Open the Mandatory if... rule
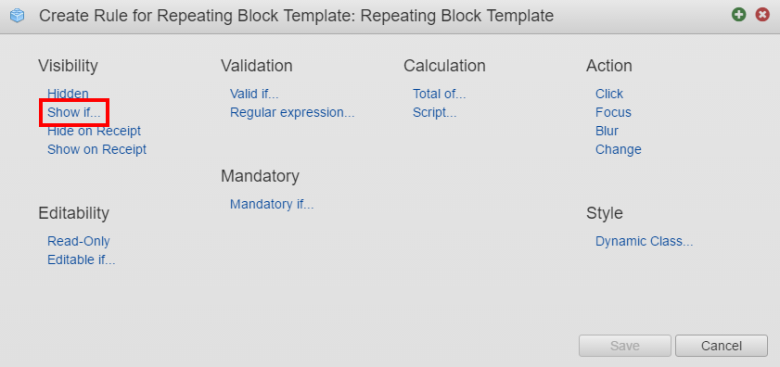The width and height of the screenshot is (780, 367). (272, 204)
